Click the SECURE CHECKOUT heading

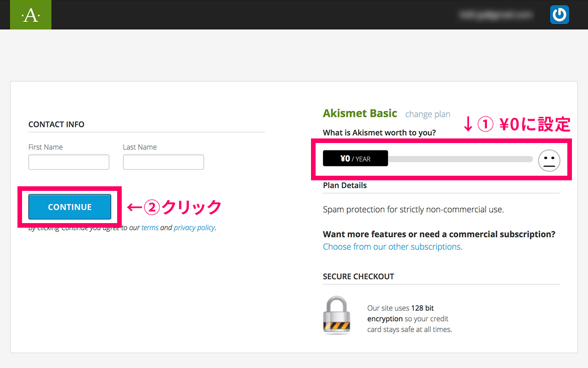coord(358,276)
